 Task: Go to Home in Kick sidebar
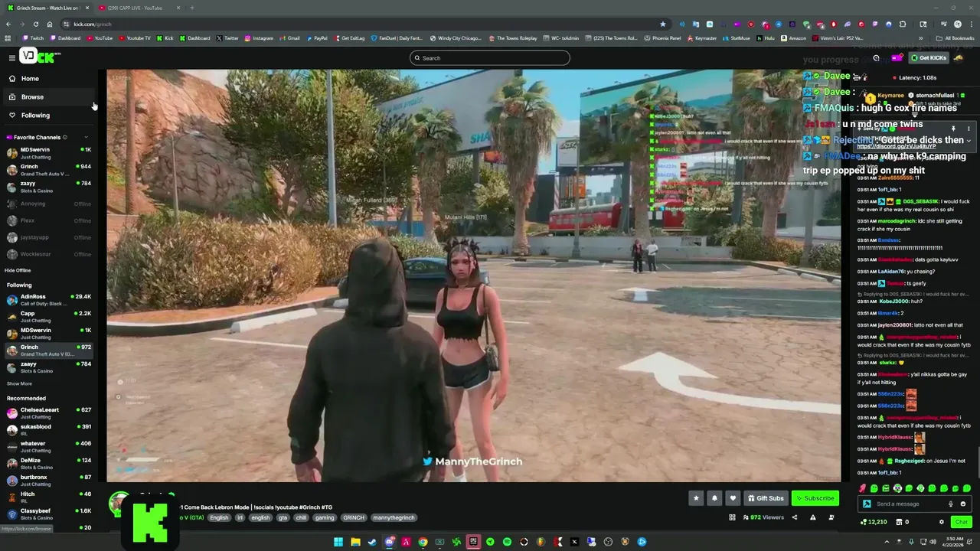tap(47, 79)
